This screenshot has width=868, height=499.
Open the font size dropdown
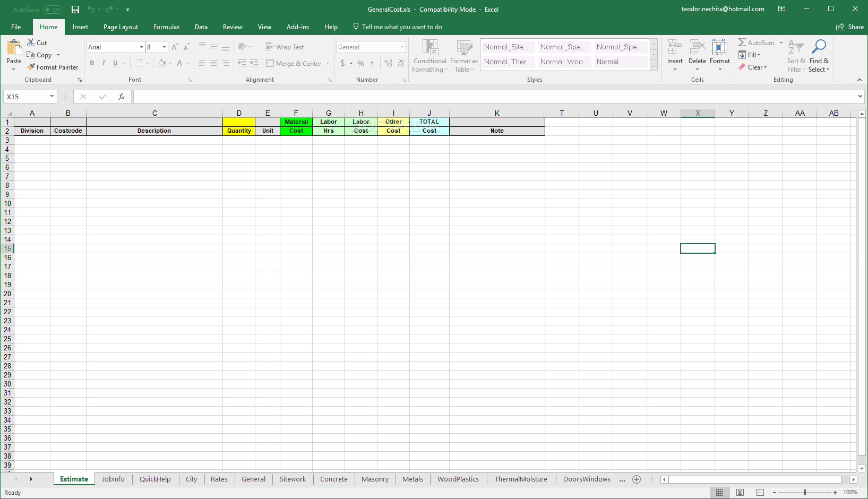tap(165, 47)
